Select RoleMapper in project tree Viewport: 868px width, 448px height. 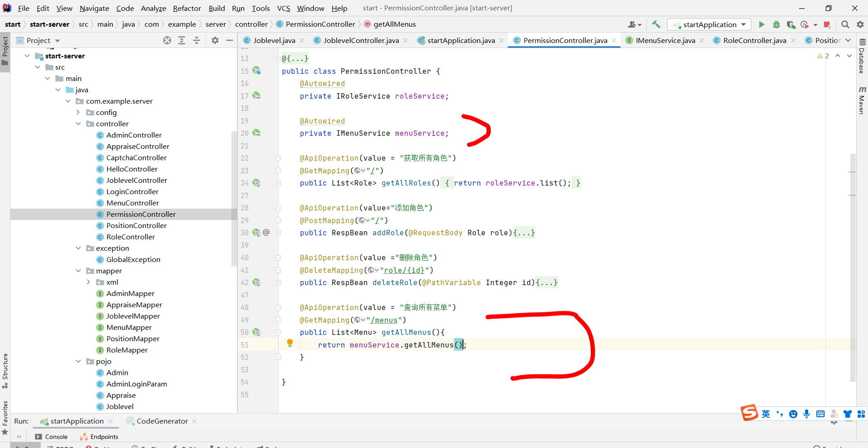(127, 350)
